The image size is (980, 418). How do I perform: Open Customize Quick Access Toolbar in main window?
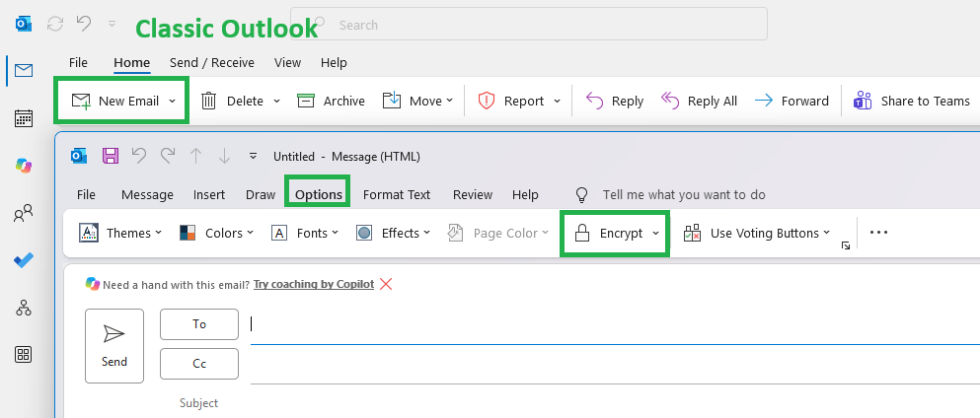point(112,24)
